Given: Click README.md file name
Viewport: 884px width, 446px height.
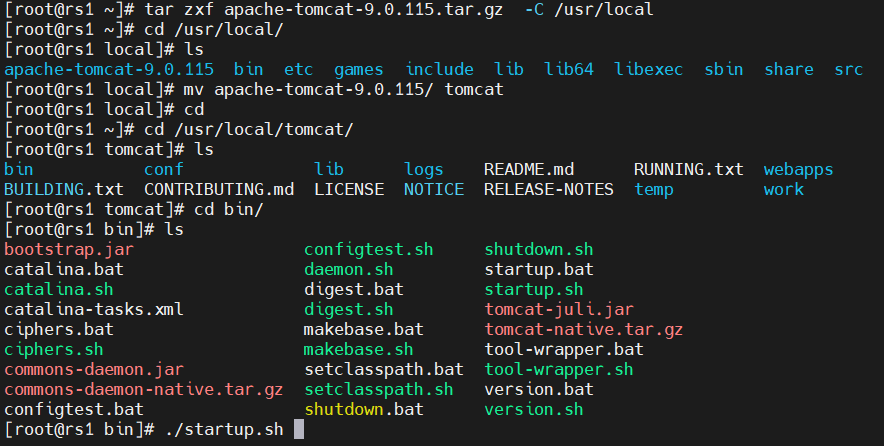Looking at the screenshot, I should click(529, 169).
